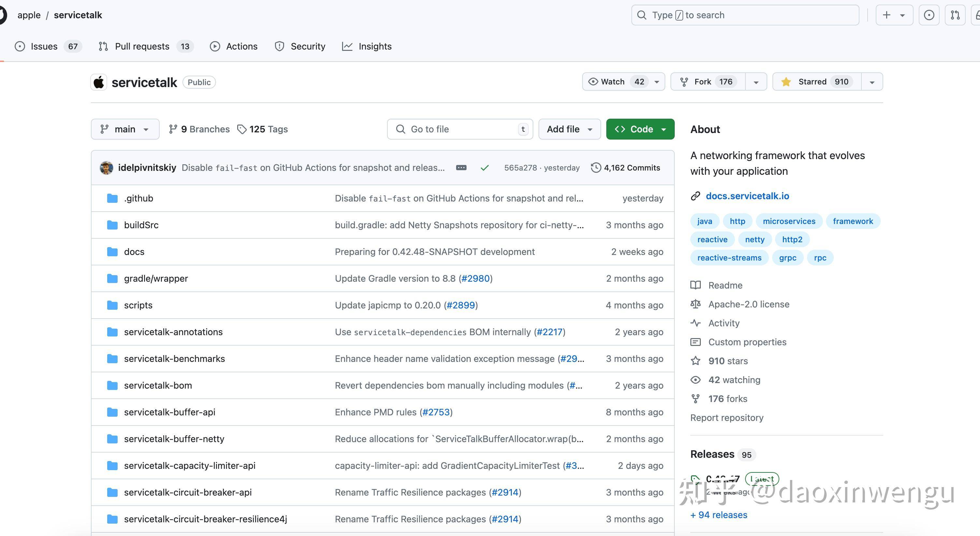Screen dimensions: 980x536
Task: Select the netty topic tag
Action: click(755, 239)
